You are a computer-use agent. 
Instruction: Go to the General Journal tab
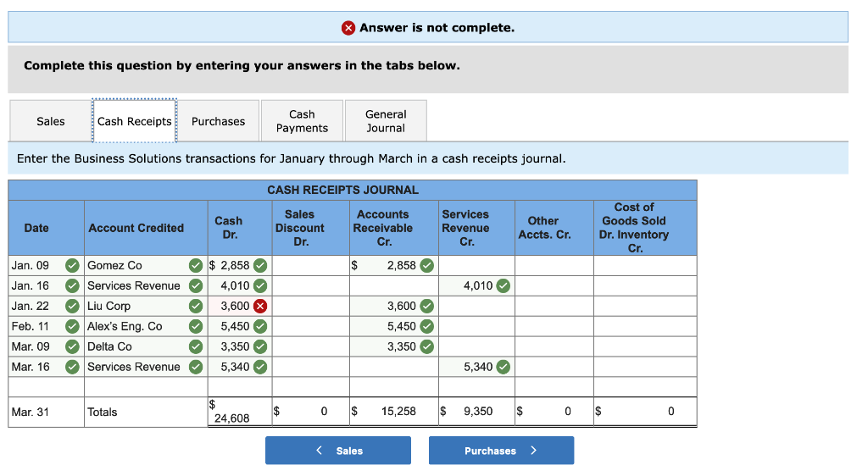coord(386,121)
